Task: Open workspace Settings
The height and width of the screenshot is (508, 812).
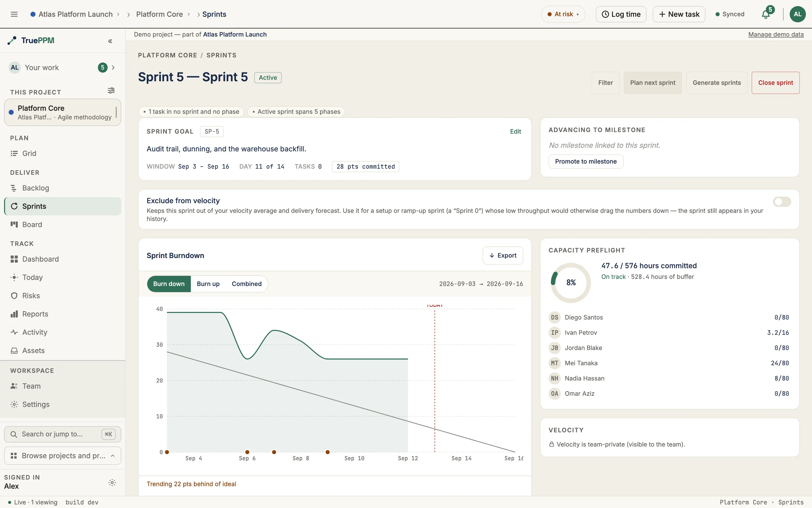Action: click(63, 404)
